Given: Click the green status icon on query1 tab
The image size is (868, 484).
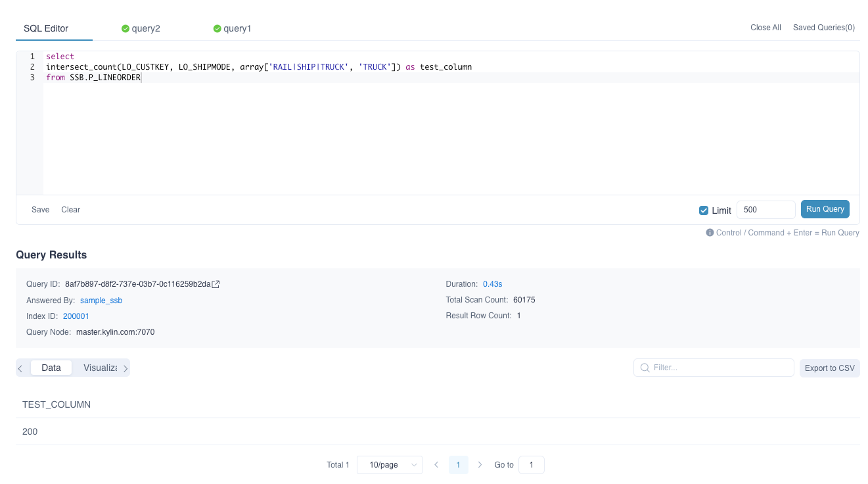Looking at the screenshot, I should tap(217, 29).
